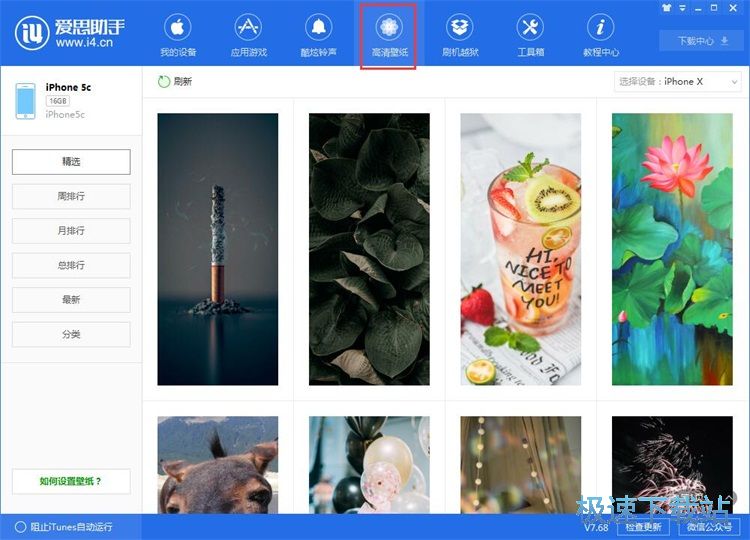
Task: Select the 高清壁纸 wallpapers icon
Action: [x=388, y=36]
